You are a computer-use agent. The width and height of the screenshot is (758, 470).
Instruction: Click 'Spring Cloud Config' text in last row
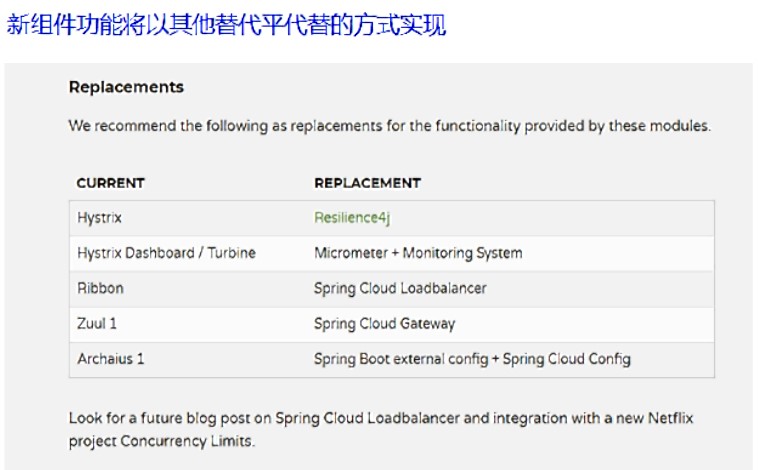click(x=567, y=359)
